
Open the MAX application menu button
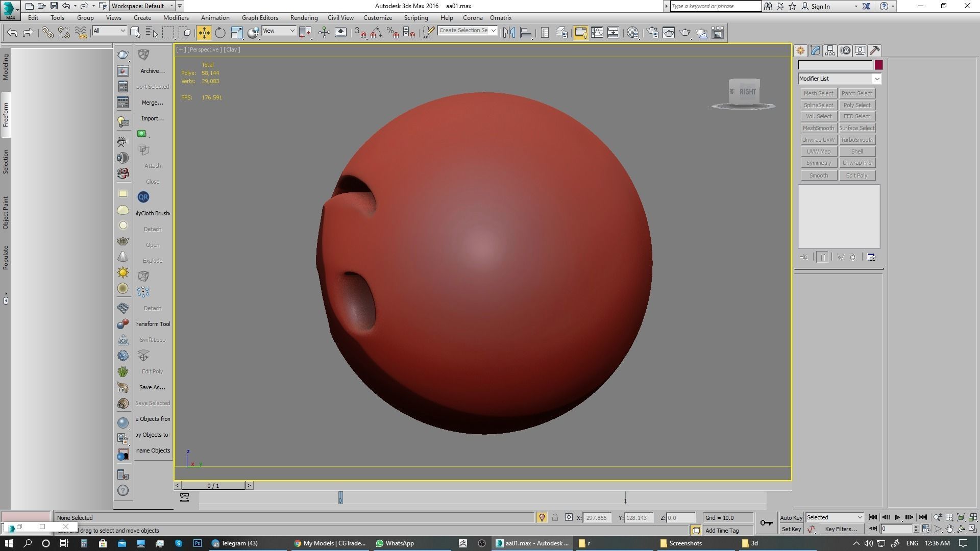[10, 10]
